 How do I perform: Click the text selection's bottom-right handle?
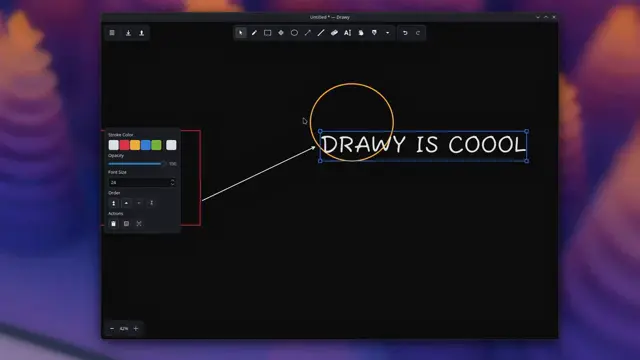pyautogui.click(x=527, y=161)
